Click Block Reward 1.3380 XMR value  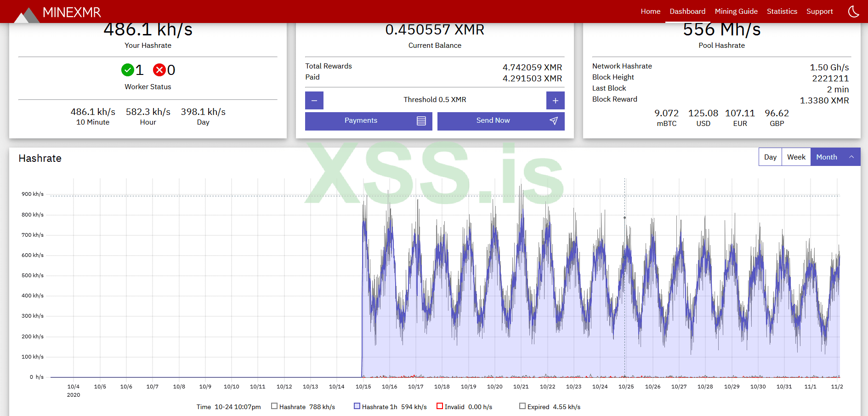[x=824, y=101]
